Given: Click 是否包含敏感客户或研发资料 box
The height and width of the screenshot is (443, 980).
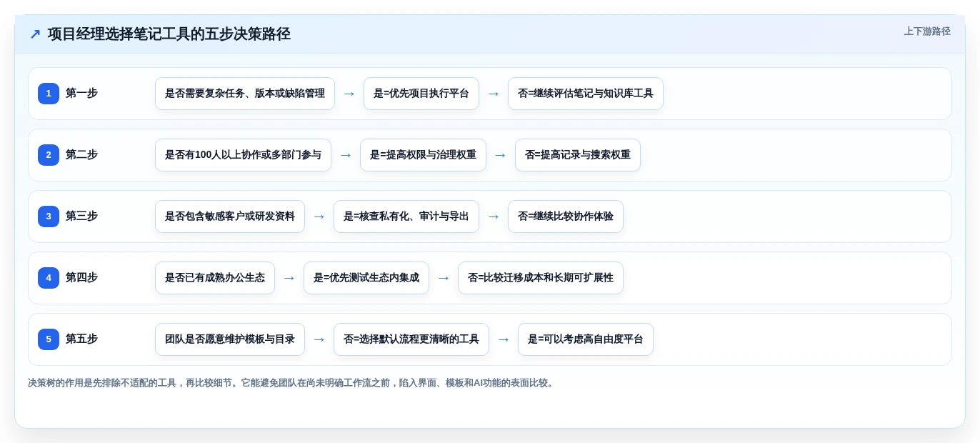Looking at the screenshot, I should tap(230, 216).
